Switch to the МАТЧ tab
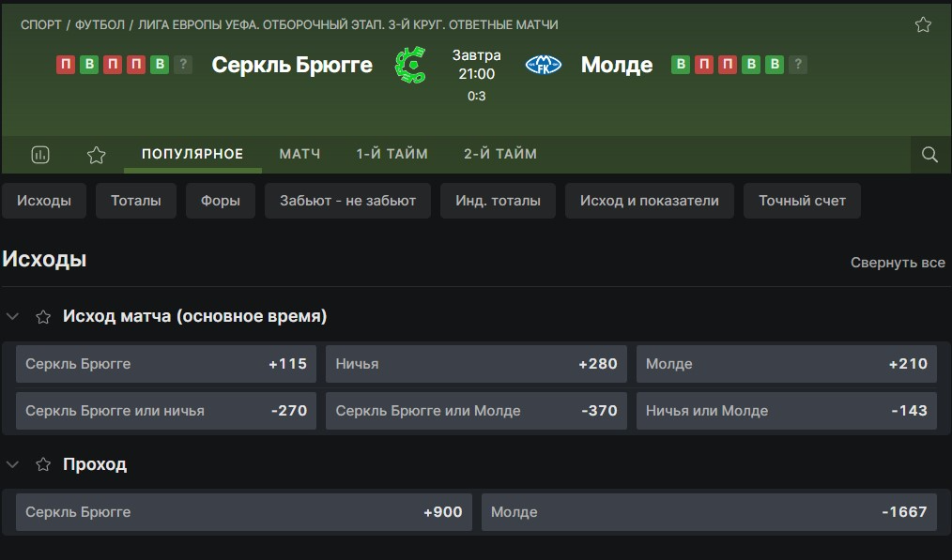This screenshot has width=952, height=560. (299, 154)
